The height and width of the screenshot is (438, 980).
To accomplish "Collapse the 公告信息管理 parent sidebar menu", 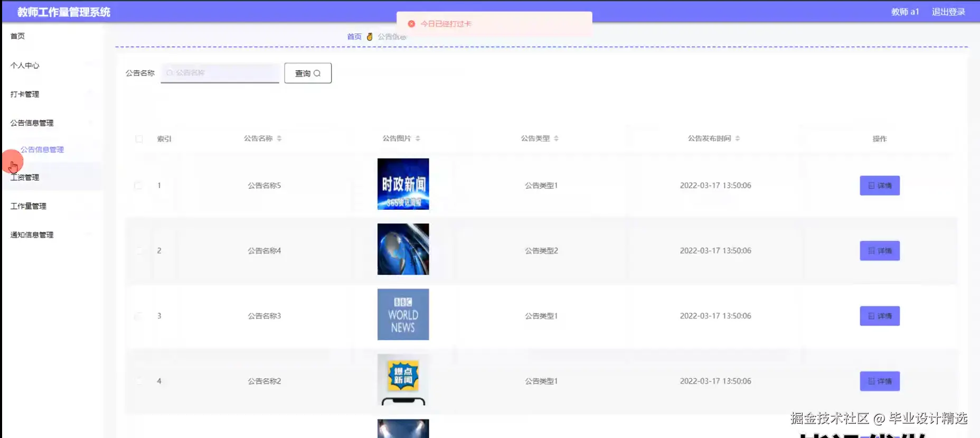I will click(51, 123).
